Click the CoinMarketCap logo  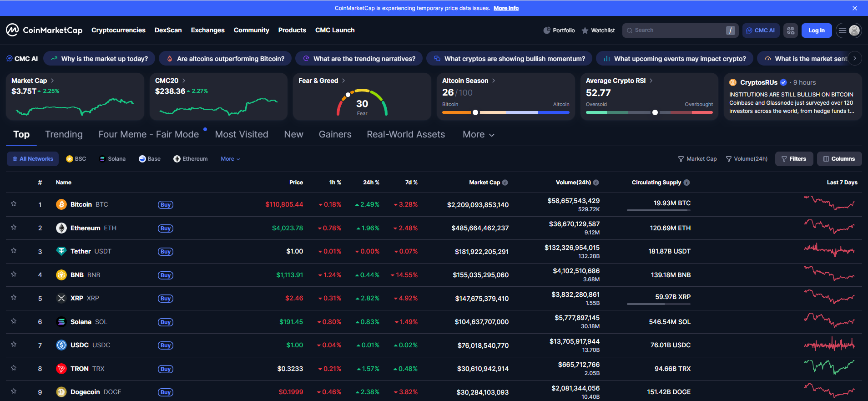tap(44, 30)
